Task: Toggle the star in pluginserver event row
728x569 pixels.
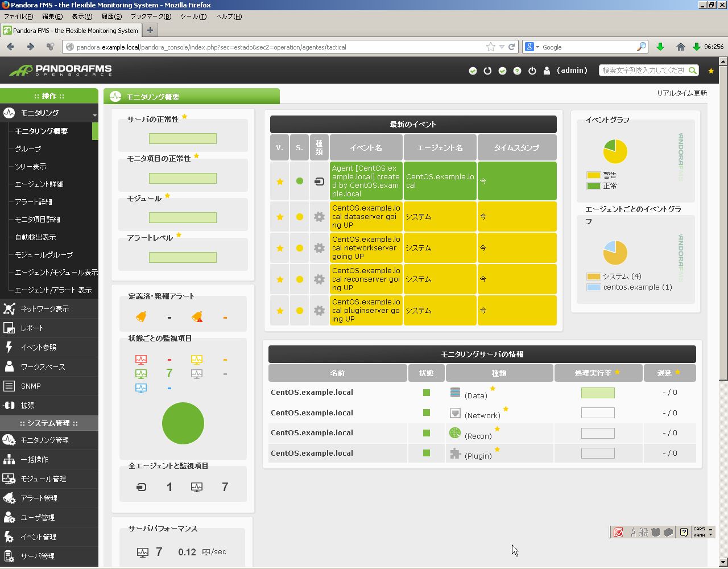Action: (x=280, y=311)
